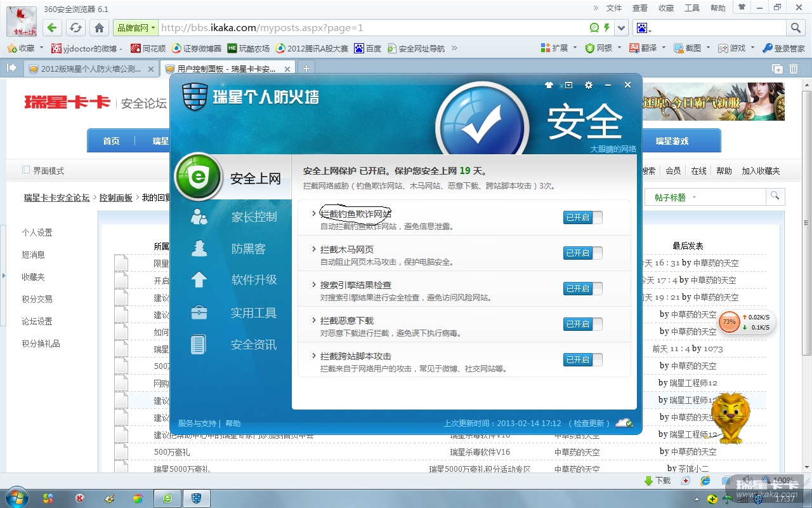Open the 文件 menu
The height and width of the screenshot is (508, 812).
[614, 8]
